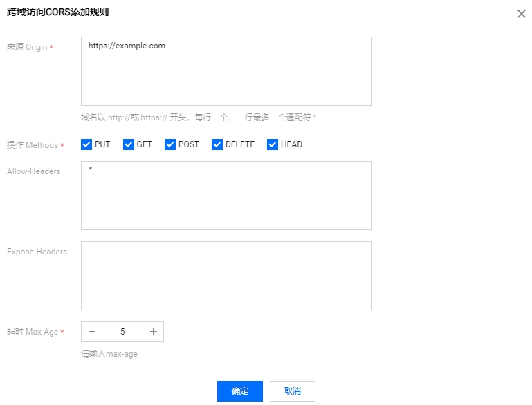Click the 超时 Max-Age field label

click(35, 332)
